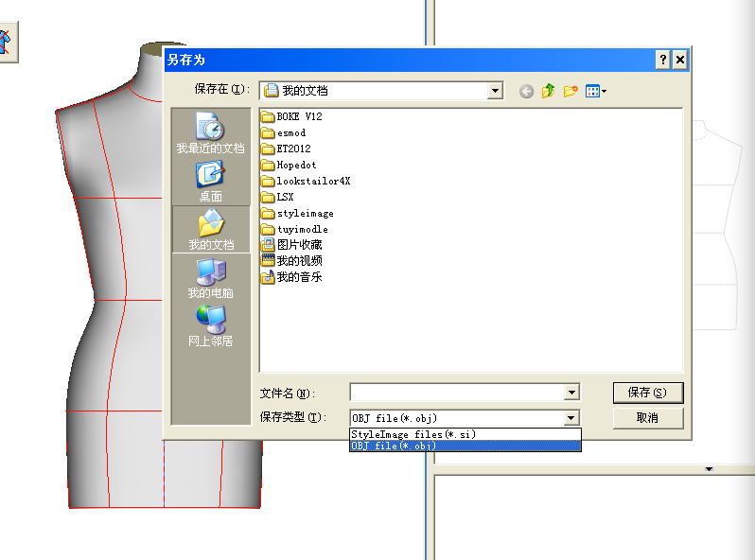
Task: Select the BOKE V12 folder
Action: [x=291, y=116]
